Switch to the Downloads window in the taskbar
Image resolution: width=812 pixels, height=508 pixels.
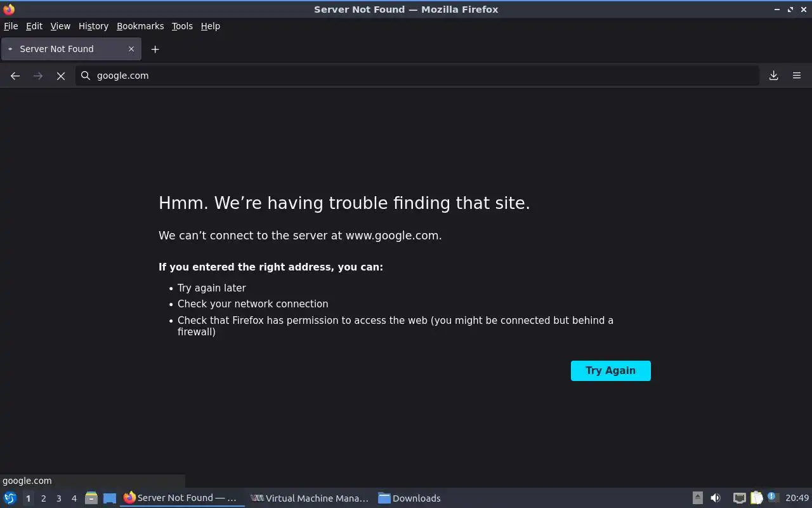[409, 498]
